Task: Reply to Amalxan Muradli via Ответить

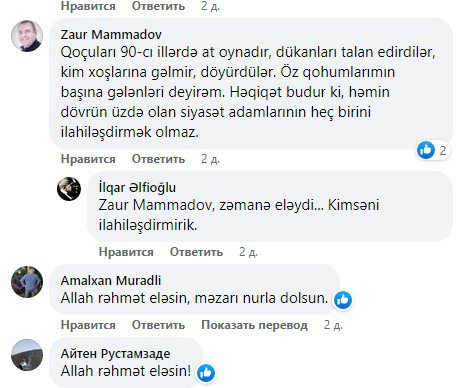Action: click(x=158, y=325)
